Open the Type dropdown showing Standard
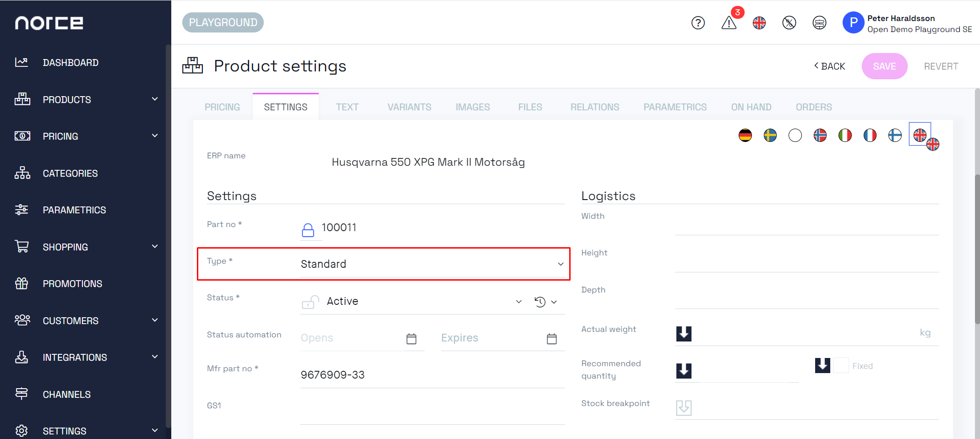Screen dimensions: 980x439 point(432,264)
